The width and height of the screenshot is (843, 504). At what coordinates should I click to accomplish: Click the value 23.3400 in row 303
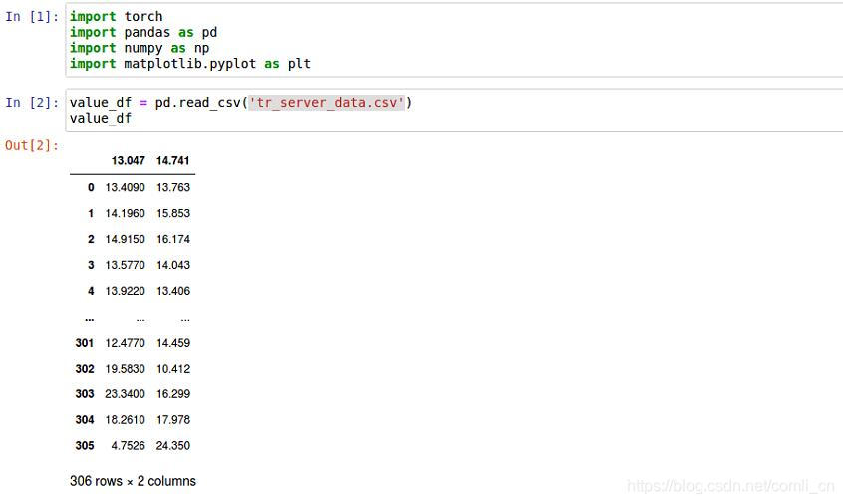click(126, 393)
